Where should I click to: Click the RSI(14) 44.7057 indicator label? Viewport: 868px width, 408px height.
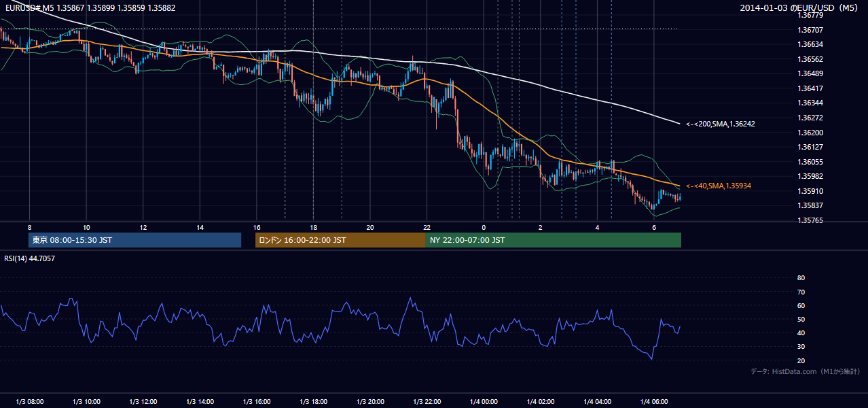(30, 258)
